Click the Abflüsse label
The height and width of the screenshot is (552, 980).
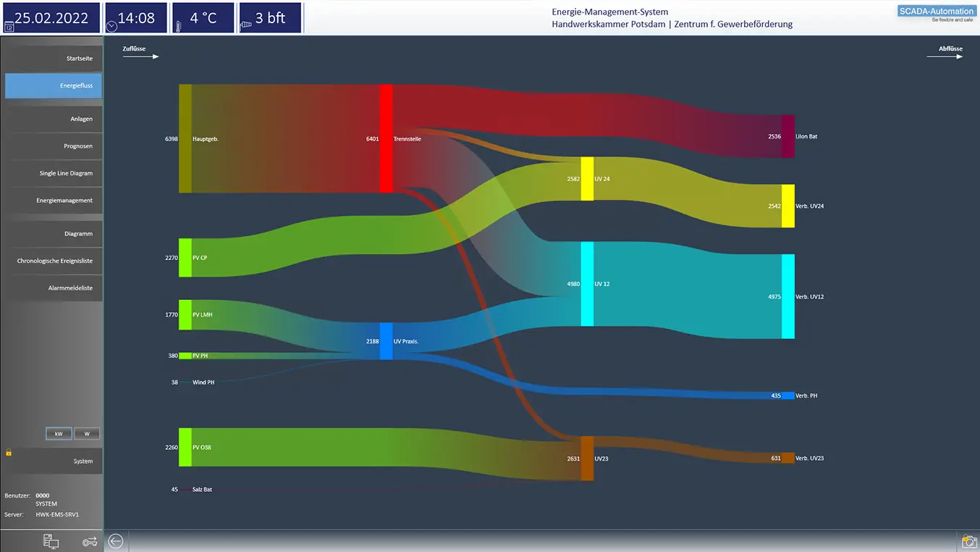pos(950,49)
